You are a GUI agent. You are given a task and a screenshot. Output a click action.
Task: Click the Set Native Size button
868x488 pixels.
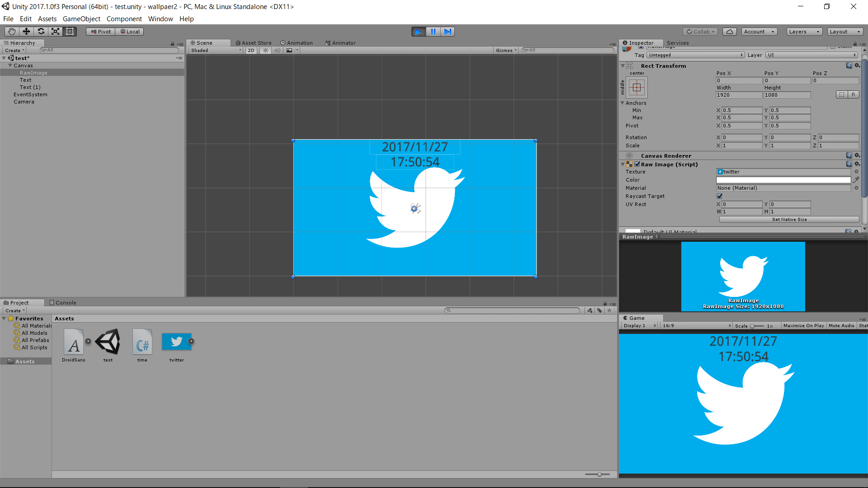(x=789, y=220)
